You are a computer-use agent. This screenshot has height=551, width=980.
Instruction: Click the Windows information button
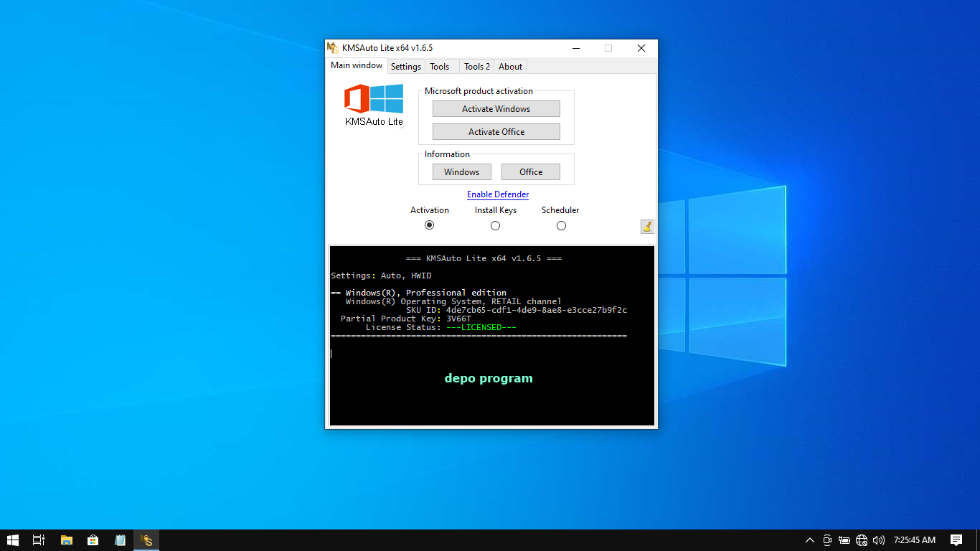[462, 172]
